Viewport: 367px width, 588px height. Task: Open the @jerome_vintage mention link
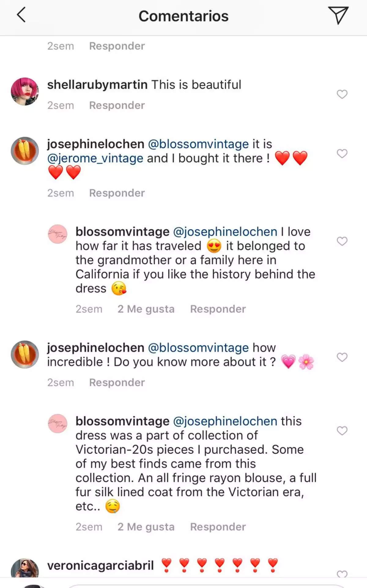[95, 158]
